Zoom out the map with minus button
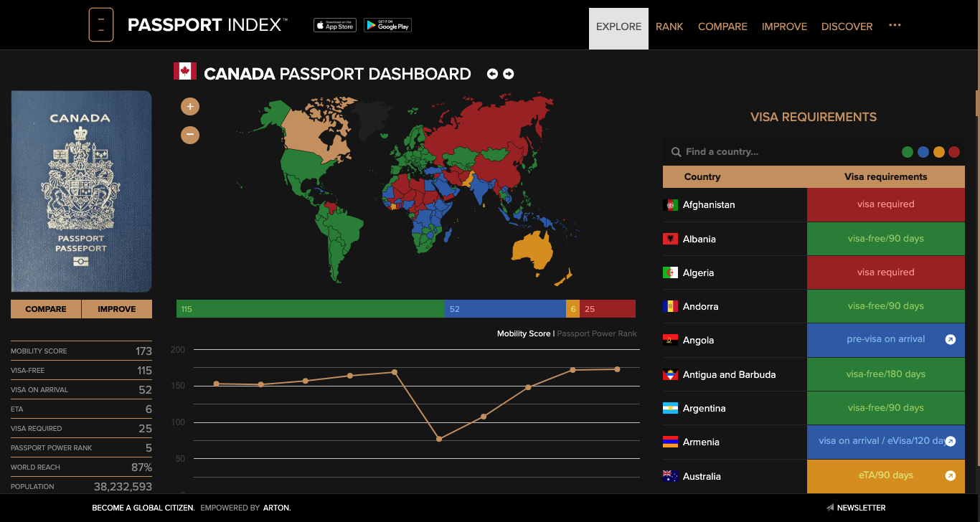Viewport: 980px width, 522px height. (x=190, y=134)
